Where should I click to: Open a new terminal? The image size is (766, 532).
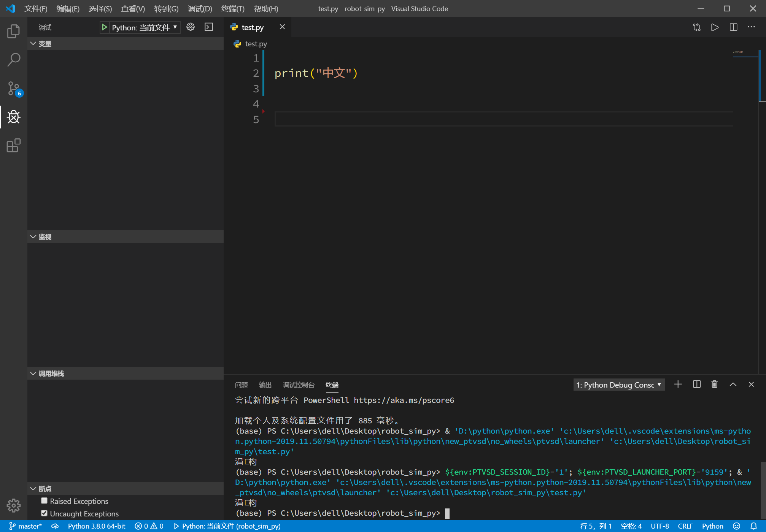pyautogui.click(x=677, y=384)
